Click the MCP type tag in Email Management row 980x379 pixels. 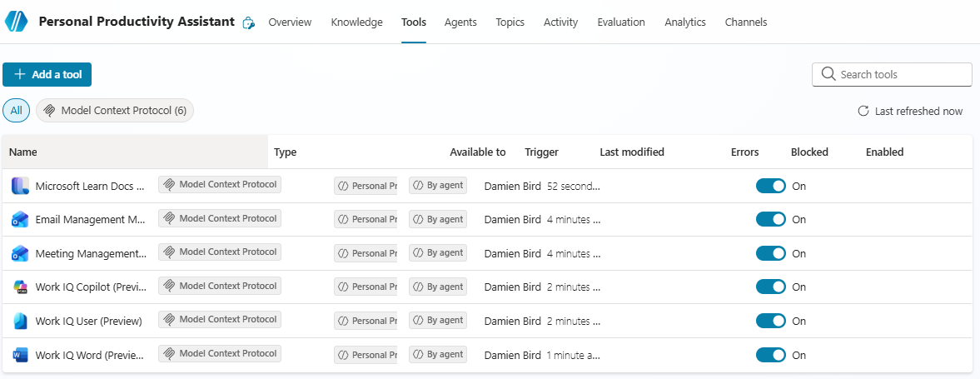point(220,219)
